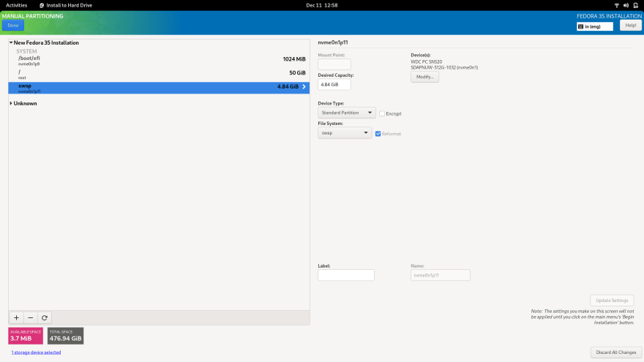
Task: Click the Help! button
Action: click(630, 26)
